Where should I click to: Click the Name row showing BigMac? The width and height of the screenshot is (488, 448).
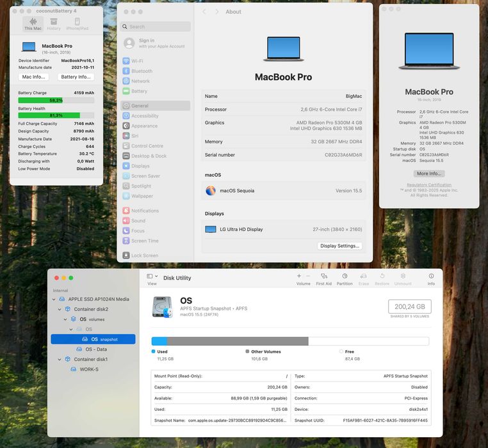coord(283,96)
